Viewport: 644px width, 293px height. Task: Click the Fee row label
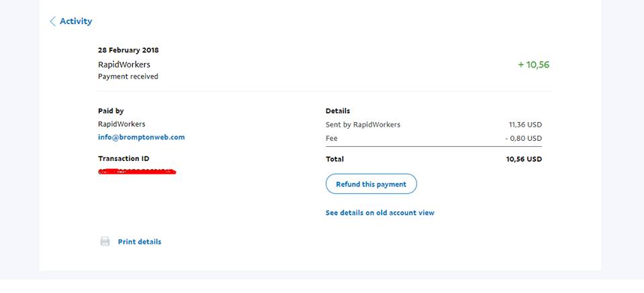(331, 139)
